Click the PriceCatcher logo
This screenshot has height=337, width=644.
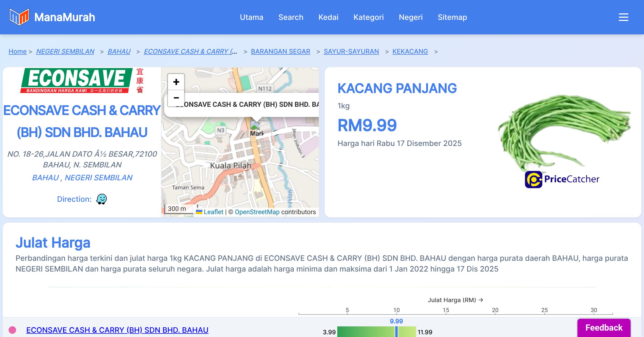562,179
